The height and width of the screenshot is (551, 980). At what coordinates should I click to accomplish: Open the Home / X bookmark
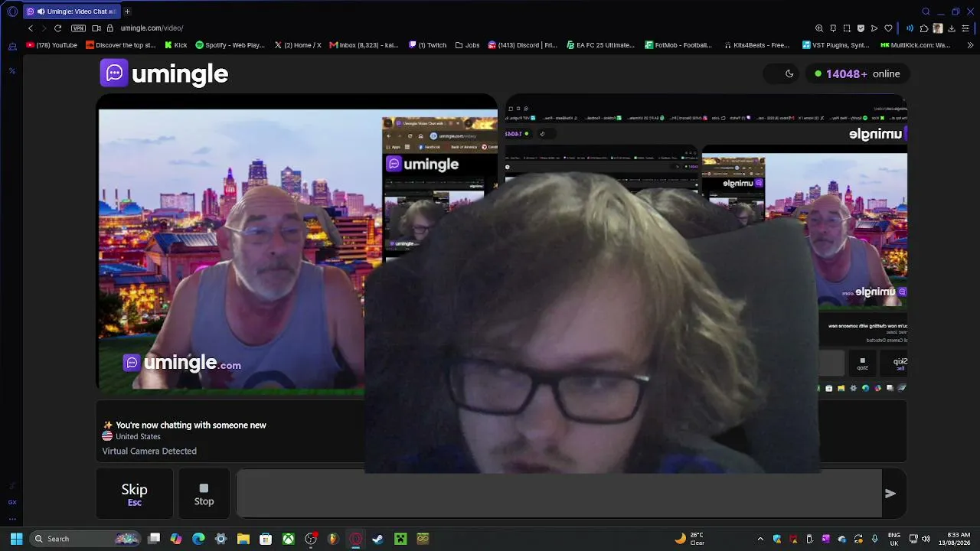(x=298, y=45)
